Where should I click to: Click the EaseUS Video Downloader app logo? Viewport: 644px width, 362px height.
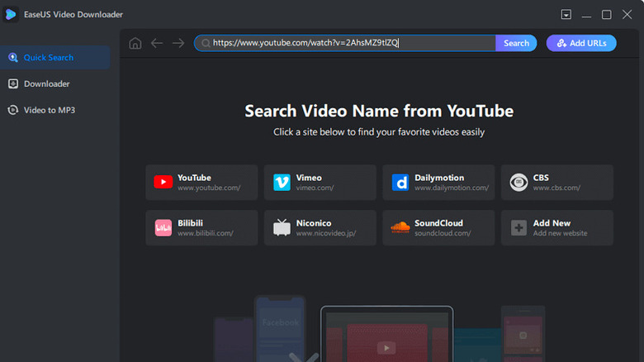12,14
